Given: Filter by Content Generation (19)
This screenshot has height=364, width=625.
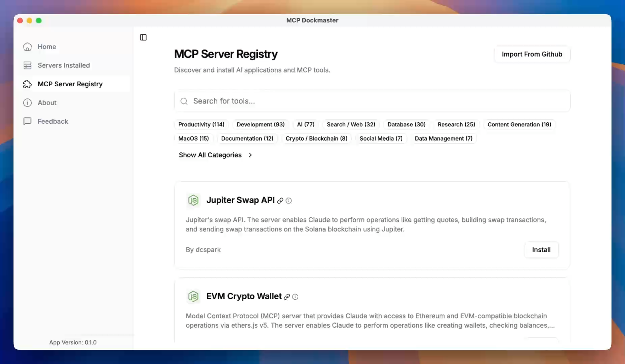Looking at the screenshot, I should 519,124.
